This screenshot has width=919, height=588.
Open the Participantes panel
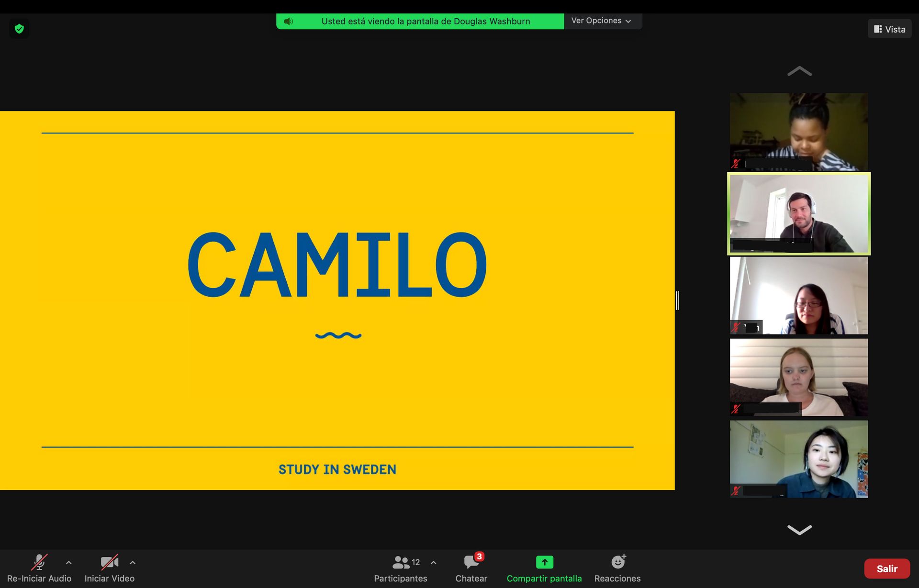401,568
